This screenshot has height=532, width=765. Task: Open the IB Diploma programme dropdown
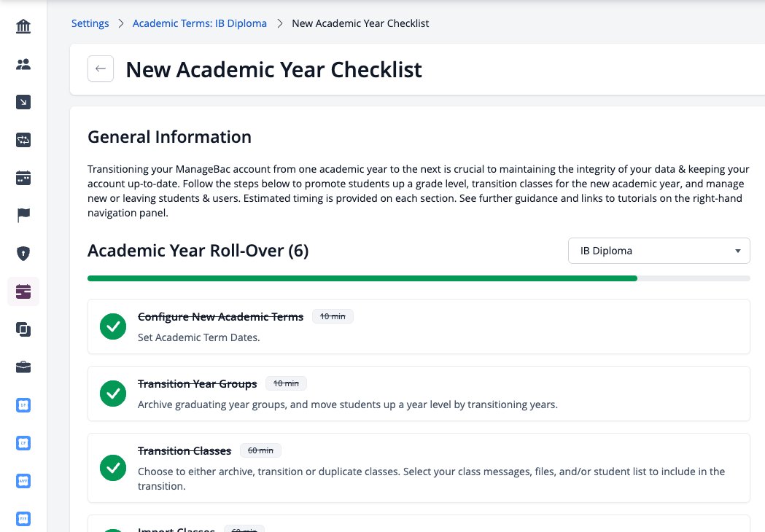(x=659, y=251)
